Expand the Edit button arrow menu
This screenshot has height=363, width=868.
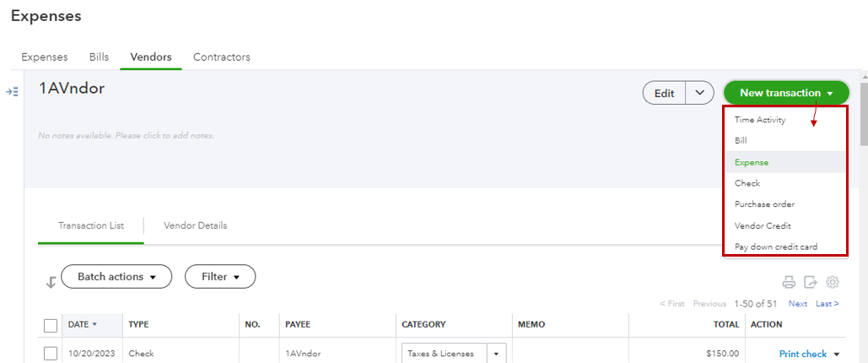click(x=700, y=93)
